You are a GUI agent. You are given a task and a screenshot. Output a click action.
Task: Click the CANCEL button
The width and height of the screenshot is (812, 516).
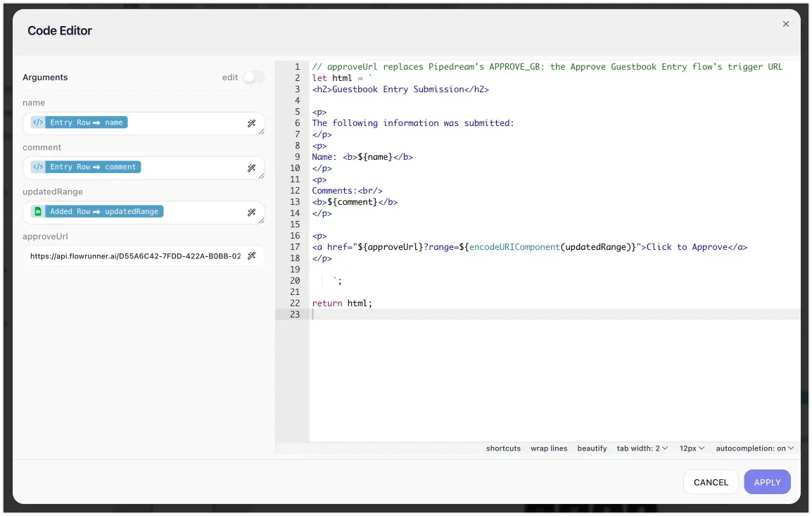pos(711,482)
